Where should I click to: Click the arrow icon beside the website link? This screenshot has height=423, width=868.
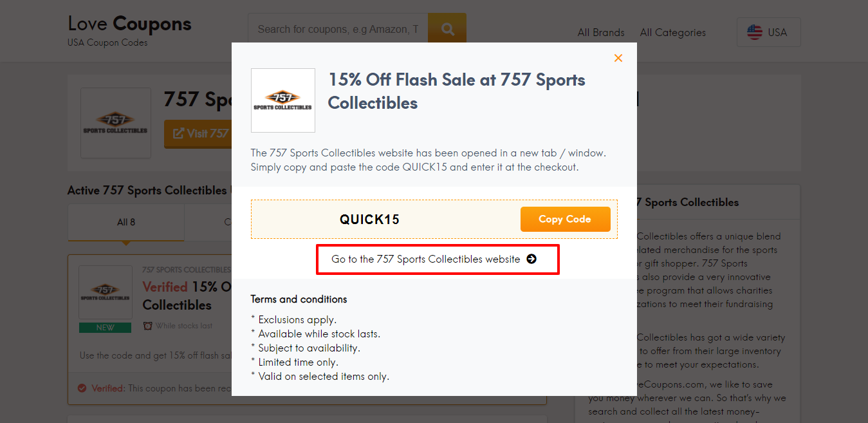click(531, 259)
